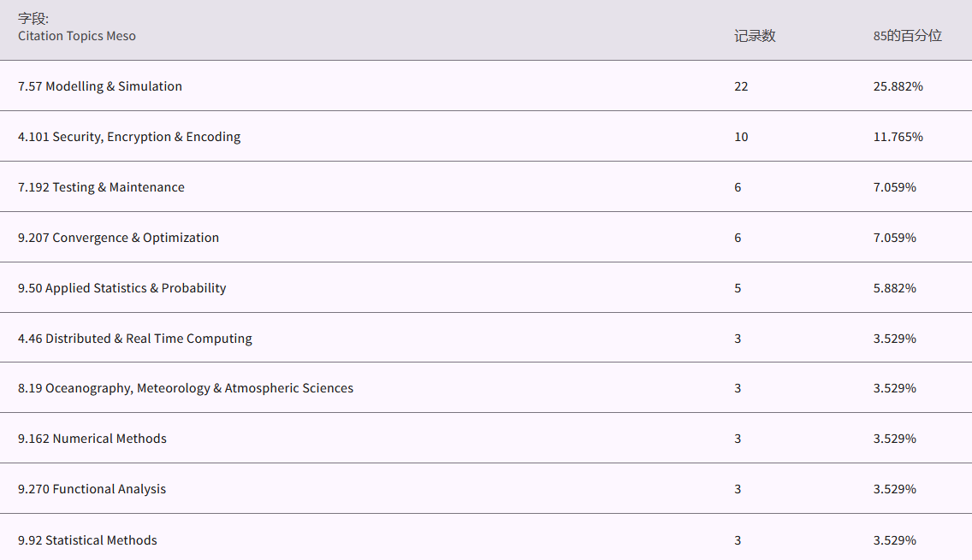Image resolution: width=972 pixels, height=560 pixels.
Task: Select 4.101 Security, Encryption & Encoding topic
Action: (129, 137)
